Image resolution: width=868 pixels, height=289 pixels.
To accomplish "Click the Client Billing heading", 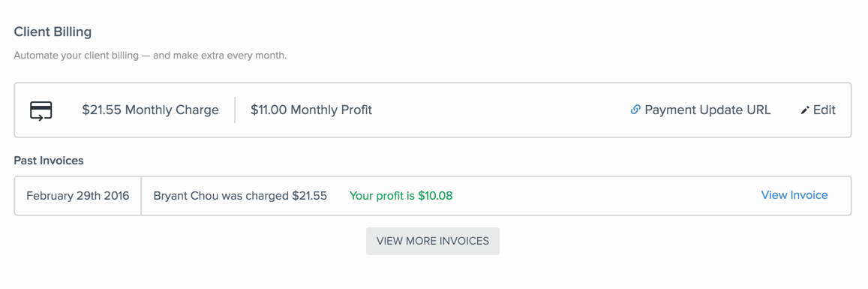I will pyautogui.click(x=53, y=32).
